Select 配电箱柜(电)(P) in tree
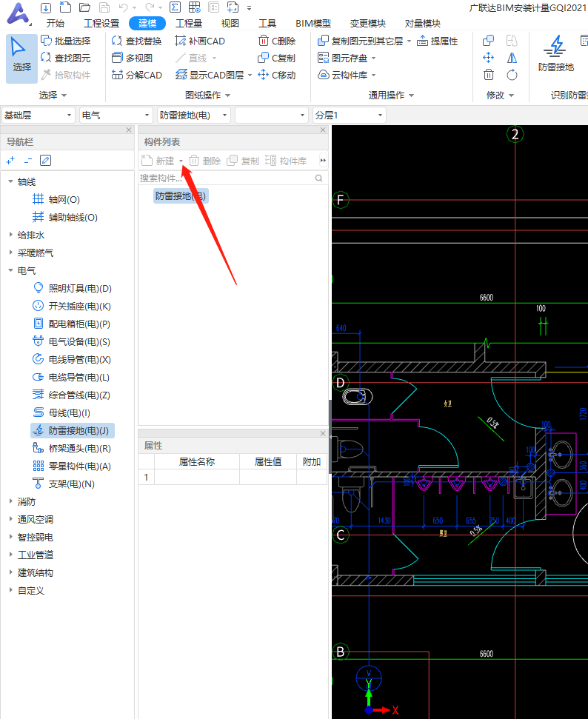588x719 pixels. (x=72, y=324)
